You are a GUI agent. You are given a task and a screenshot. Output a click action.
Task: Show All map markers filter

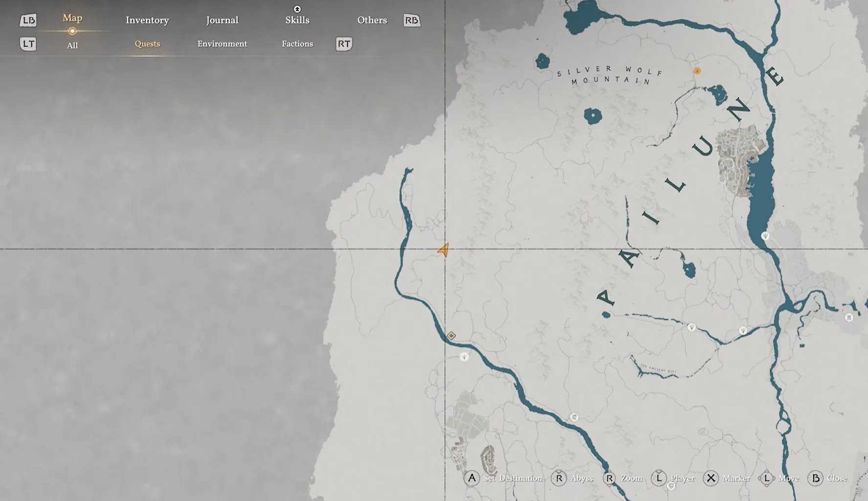tap(72, 45)
